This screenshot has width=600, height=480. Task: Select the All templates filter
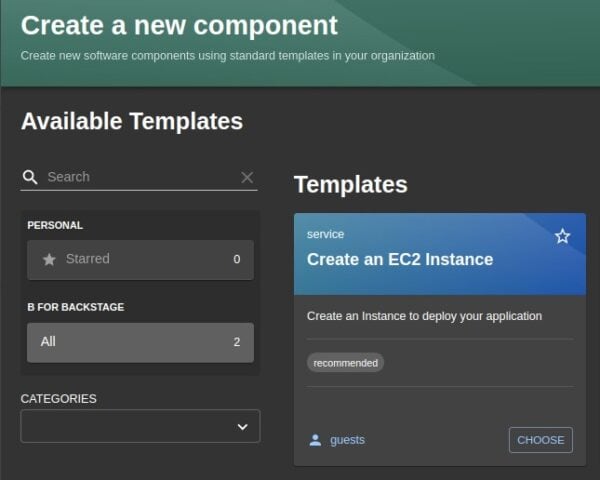click(140, 342)
